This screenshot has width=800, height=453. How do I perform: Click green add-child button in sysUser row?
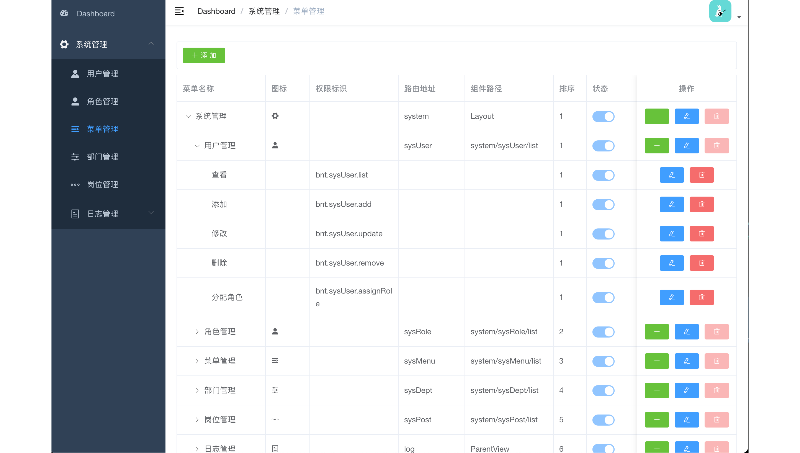click(657, 146)
